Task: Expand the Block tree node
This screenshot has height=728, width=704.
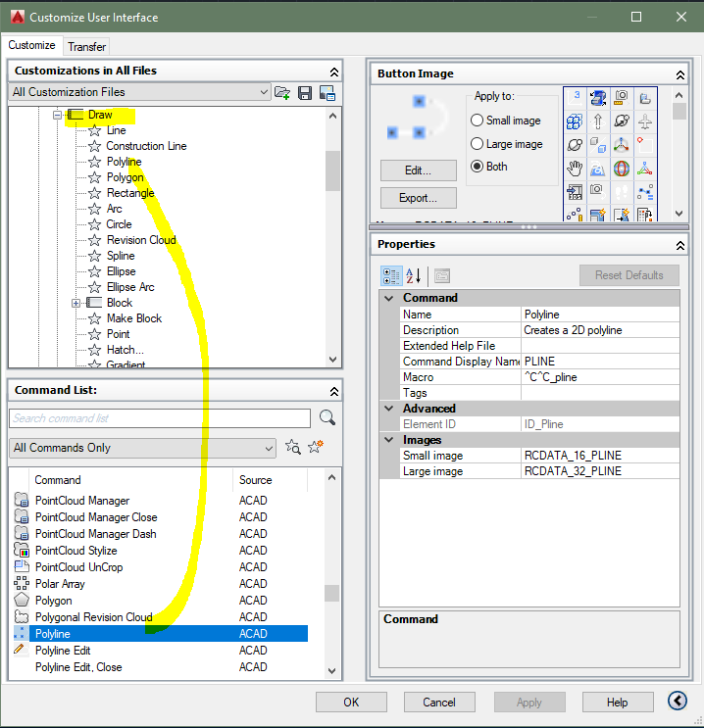Action: click(75, 303)
